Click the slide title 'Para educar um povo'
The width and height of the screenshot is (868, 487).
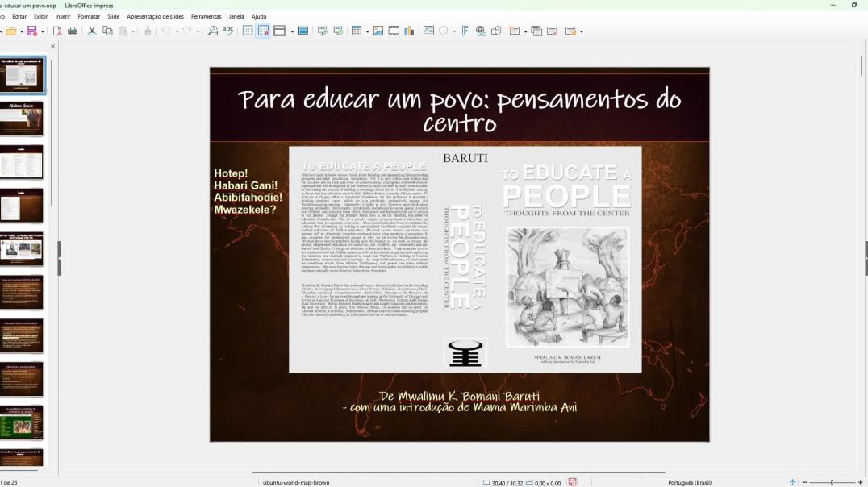[460, 110]
